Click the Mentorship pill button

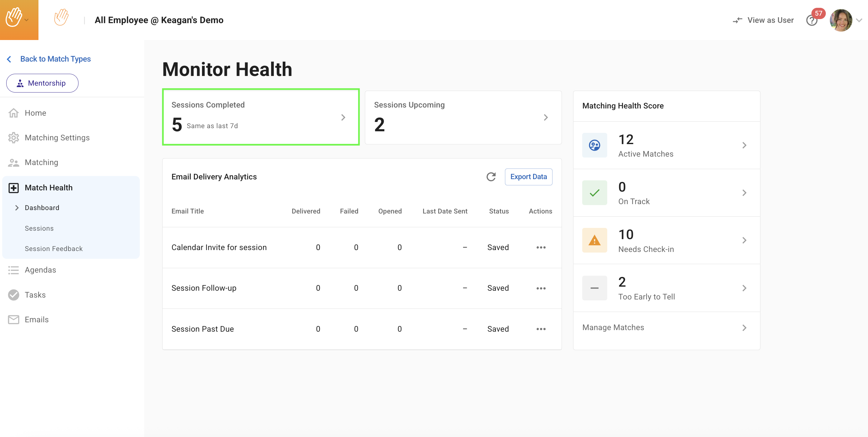point(42,83)
